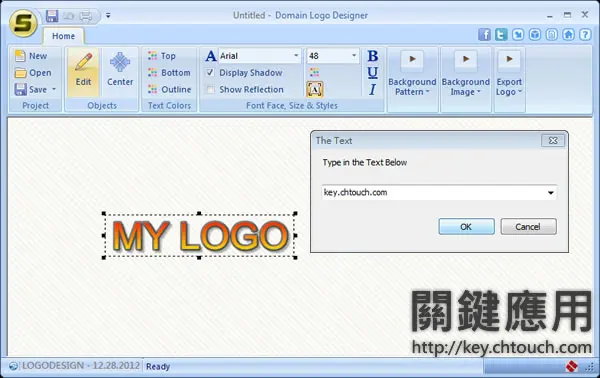The image size is (600, 378).
Task: Expand the Arial font face dropdown
Action: 296,56
